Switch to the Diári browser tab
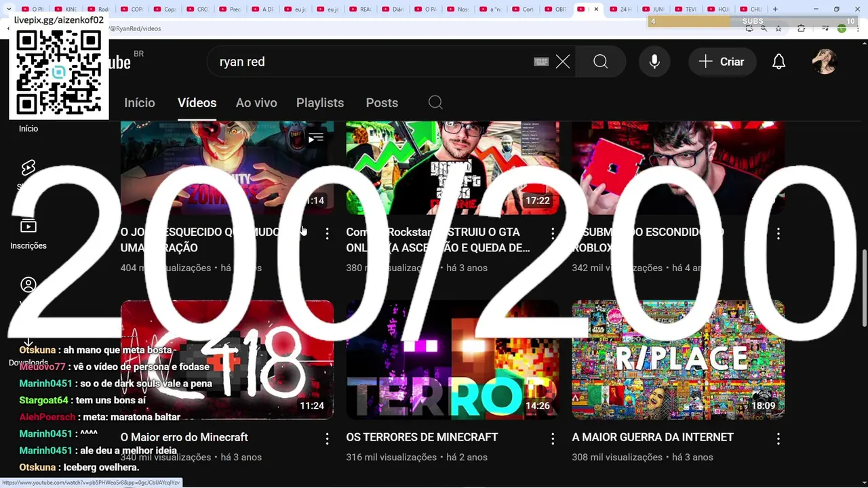This screenshot has width=868, height=488. (391, 9)
